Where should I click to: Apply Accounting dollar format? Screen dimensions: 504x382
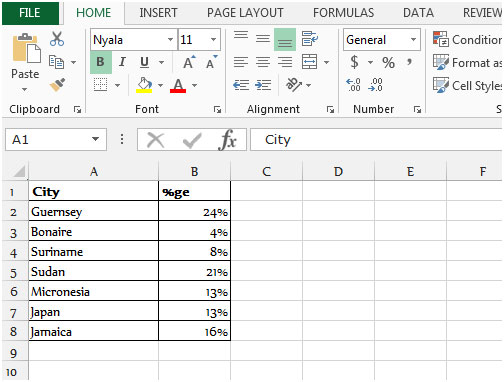[354, 62]
